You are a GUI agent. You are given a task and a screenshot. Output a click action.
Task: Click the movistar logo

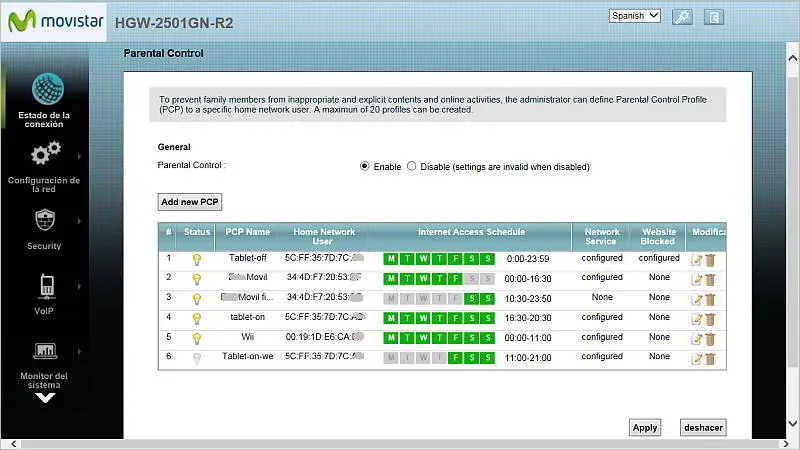(x=55, y=21)
